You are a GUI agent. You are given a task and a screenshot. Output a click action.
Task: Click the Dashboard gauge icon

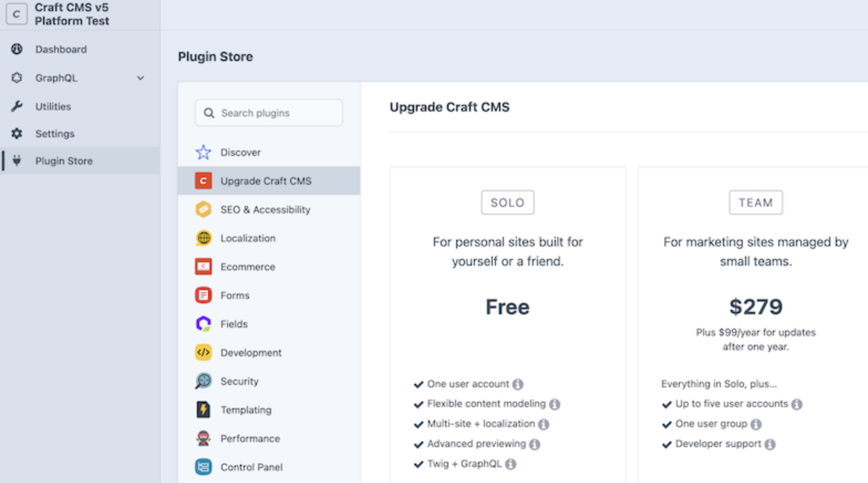(x=17, y=49)
